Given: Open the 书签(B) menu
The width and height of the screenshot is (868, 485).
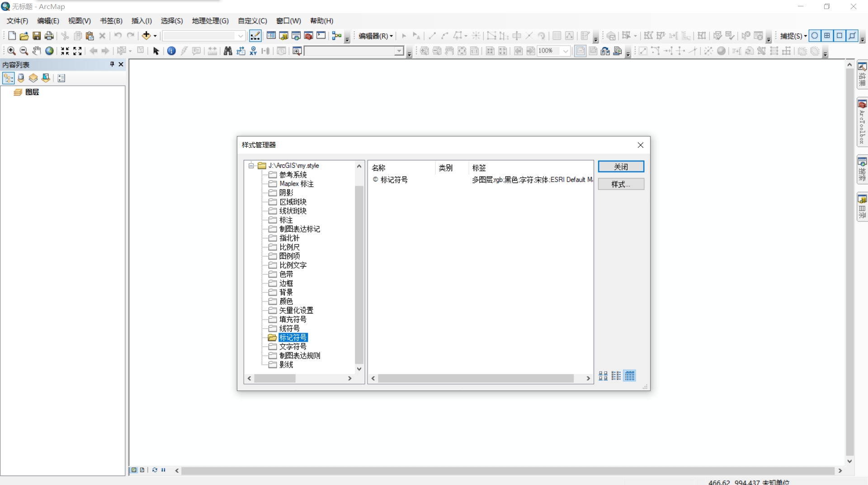Looking at the screenshot, I should click(x=111, y=21).
